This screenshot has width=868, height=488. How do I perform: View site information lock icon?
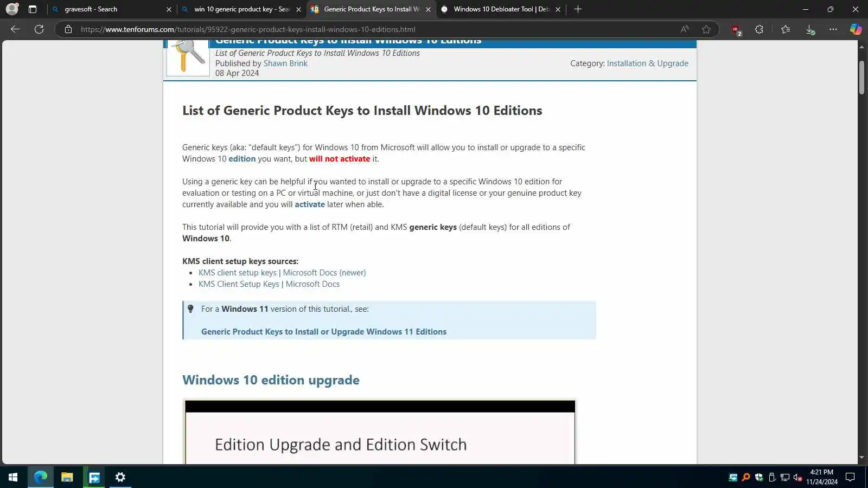[68, 29]
